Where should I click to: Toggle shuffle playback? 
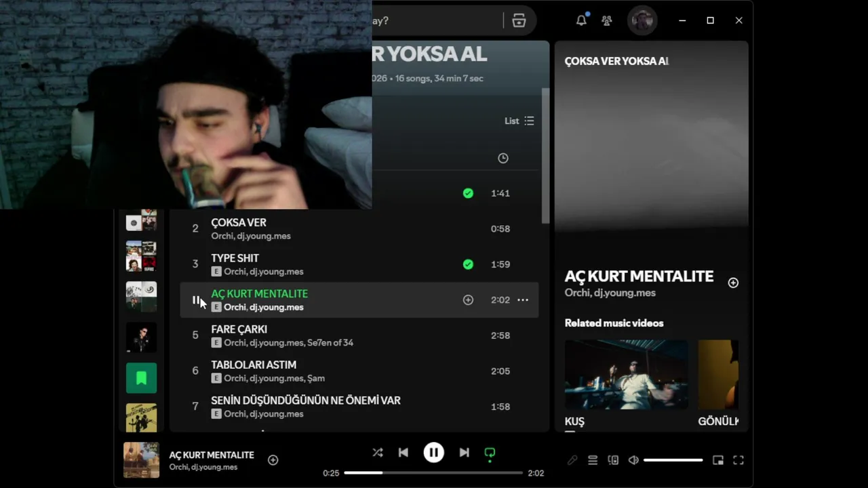coord(377,452)
